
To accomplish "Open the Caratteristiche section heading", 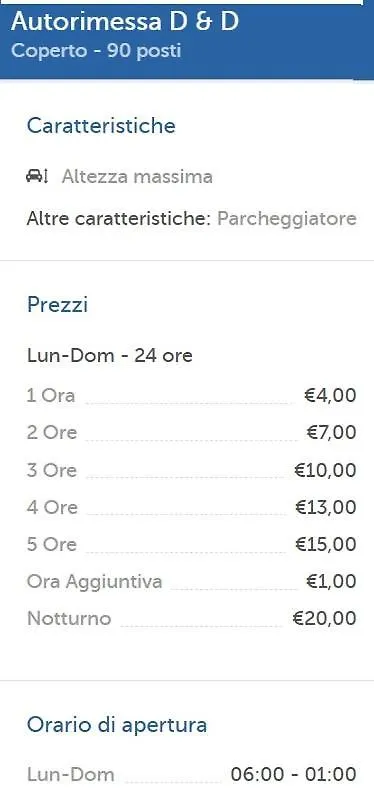I will (101, 126).
